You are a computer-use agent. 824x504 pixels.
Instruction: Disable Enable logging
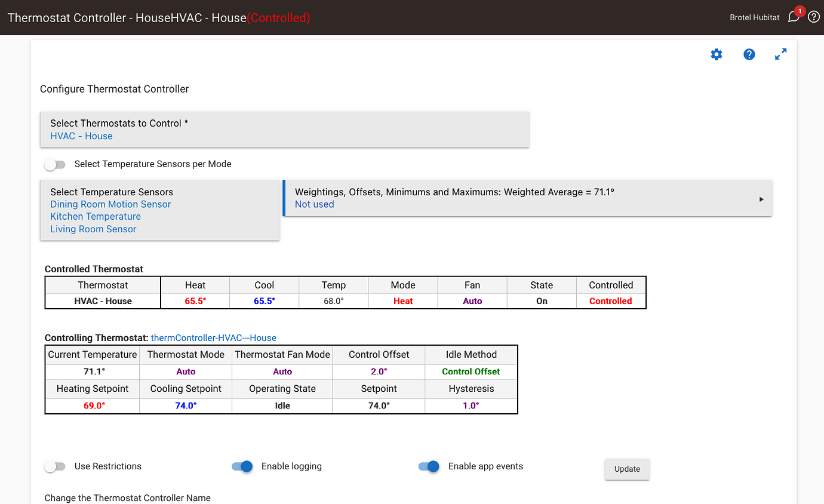click(242, 466)
